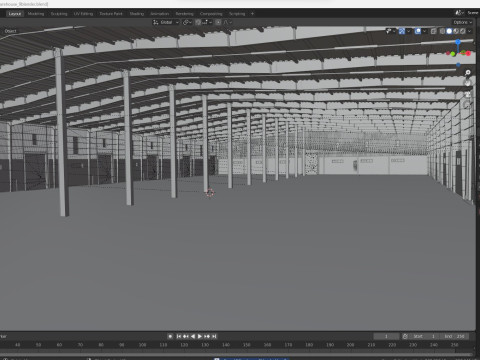Open proportional editing falloff dropdown
480x360 pixels.
(x=227, y=22)
